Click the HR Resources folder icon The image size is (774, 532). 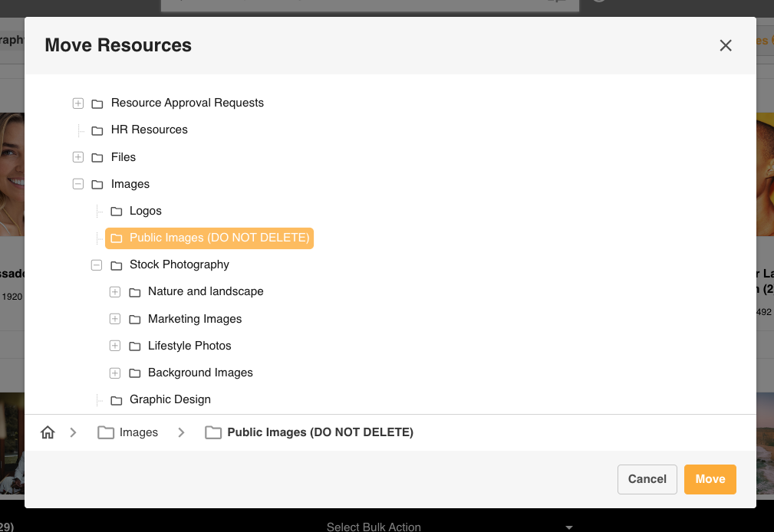(97, 130)
